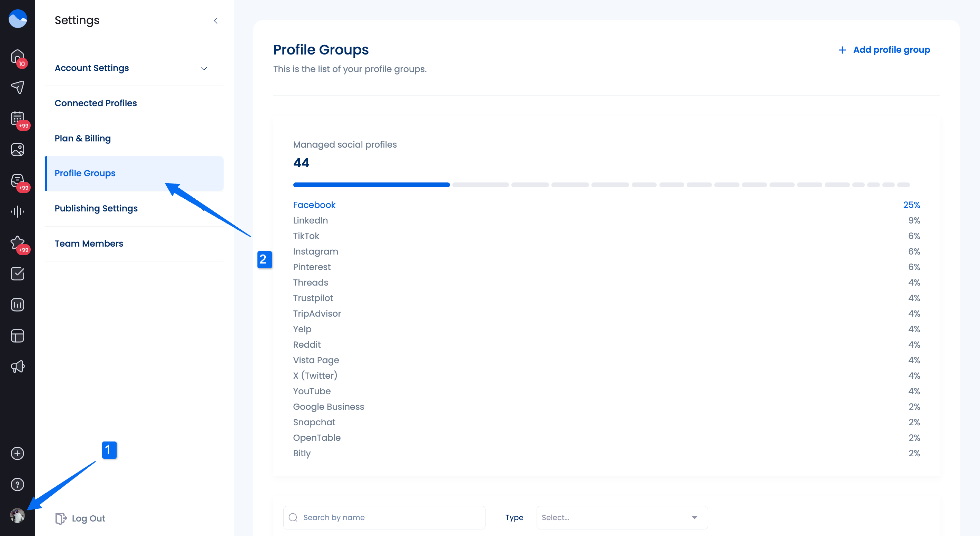This screenshot has width=980, height=536.
Task: Expand the Account Settings chevron
Action: click(204, 68)
